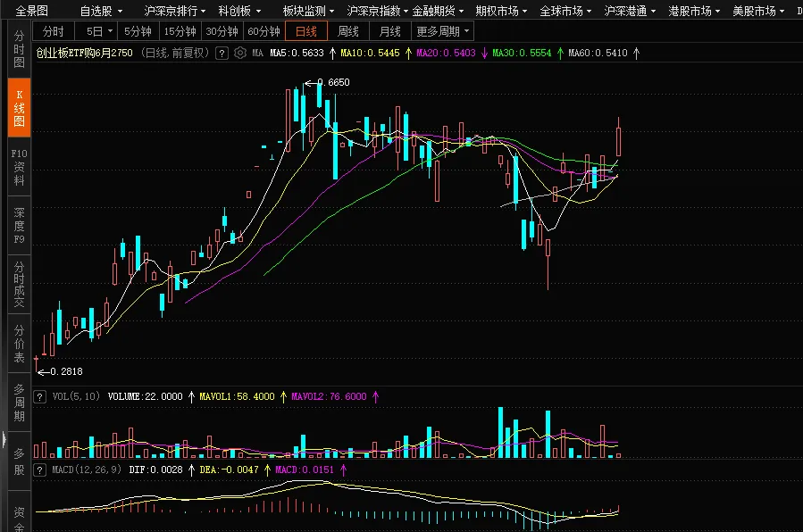Click the 前复权 adjustment label

188,53
